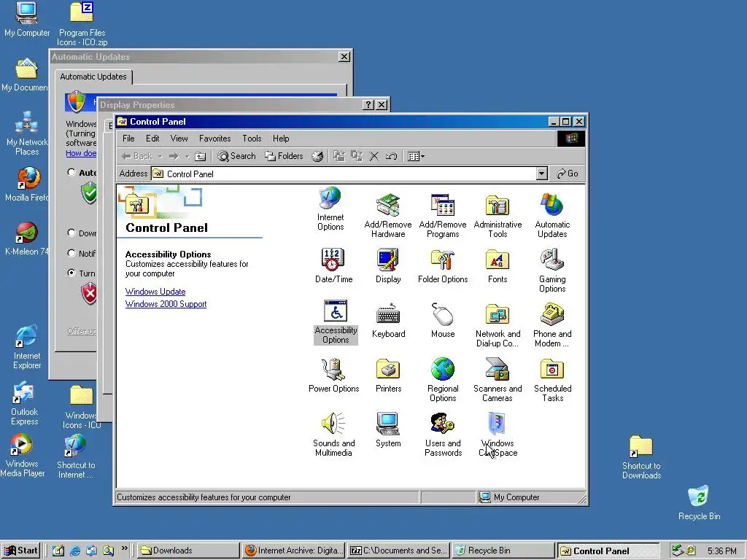
Task: Click the Undo toolbar icon
Action: tap(391, 156)
